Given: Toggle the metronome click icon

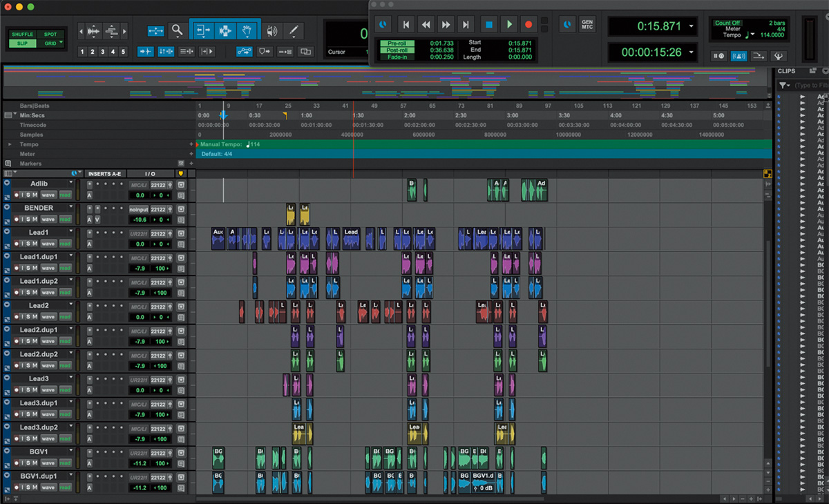Looking at the screenshot, I should tap(739, 57).
